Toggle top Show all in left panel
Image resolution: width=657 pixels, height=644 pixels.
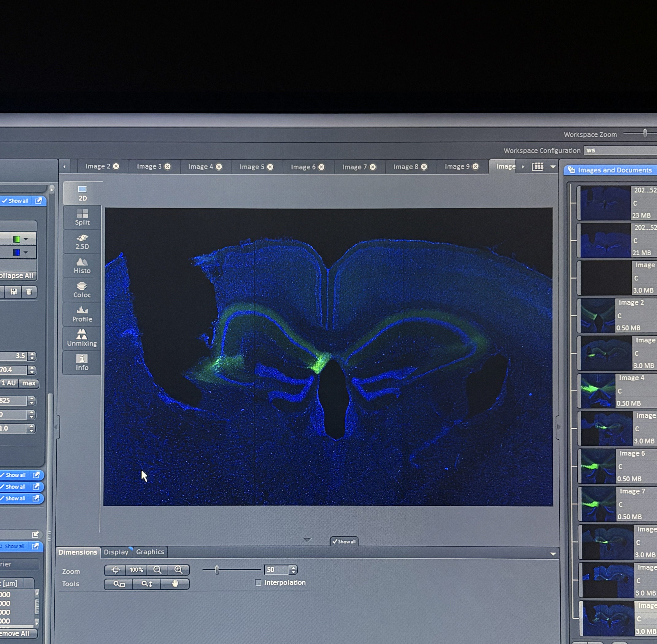click(x=15, y=201)
